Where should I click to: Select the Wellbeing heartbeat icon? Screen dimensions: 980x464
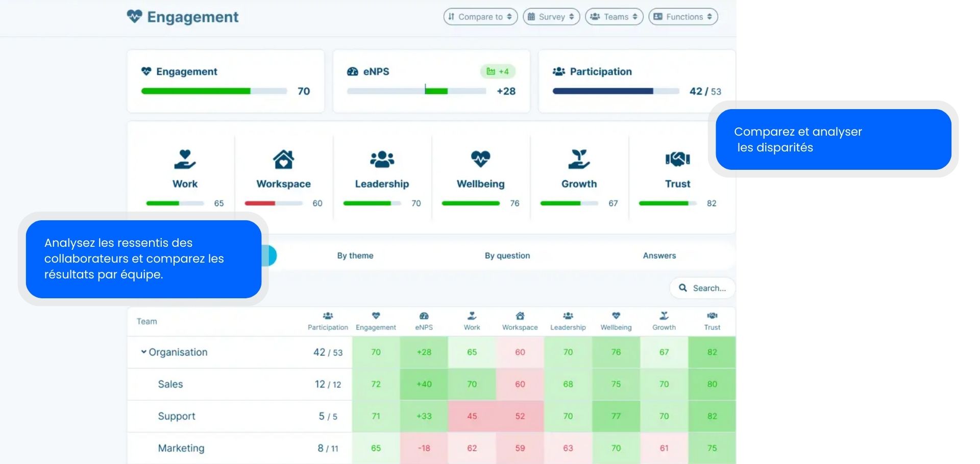pos(480,159)
